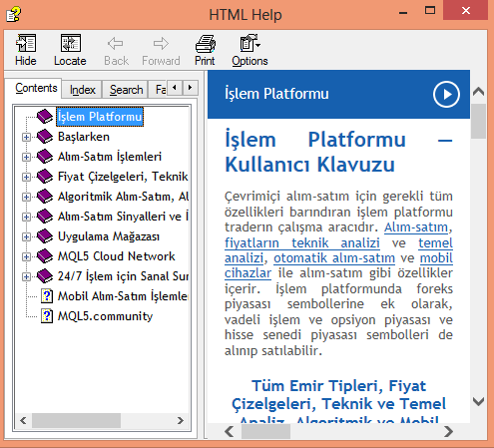Click the tree pane scroll right arrow

pos(181,420)
